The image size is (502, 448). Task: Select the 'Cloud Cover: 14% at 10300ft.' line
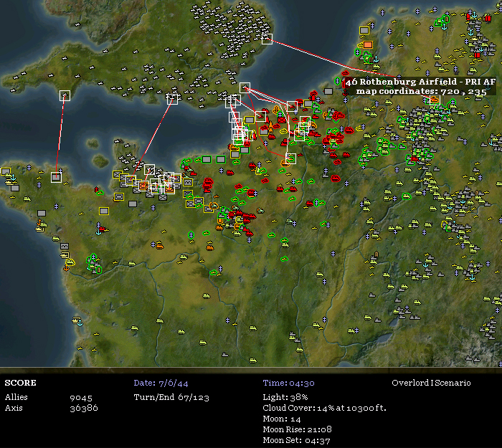pos(324,408)
